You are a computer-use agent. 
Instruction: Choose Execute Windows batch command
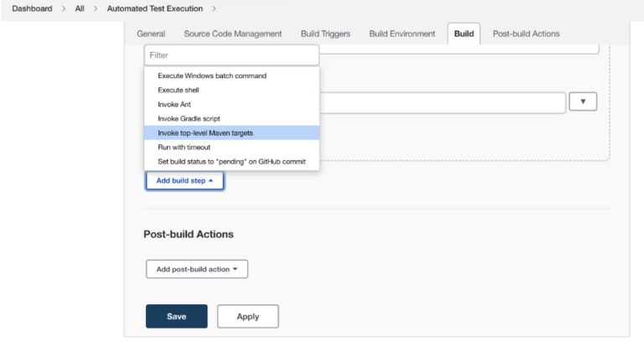pyautogui.click(x=212, y=75)
